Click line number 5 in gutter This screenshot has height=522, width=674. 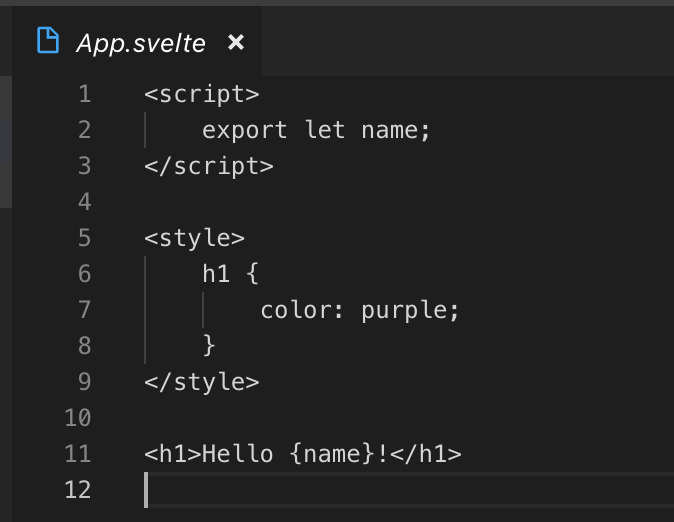[83, 238]
